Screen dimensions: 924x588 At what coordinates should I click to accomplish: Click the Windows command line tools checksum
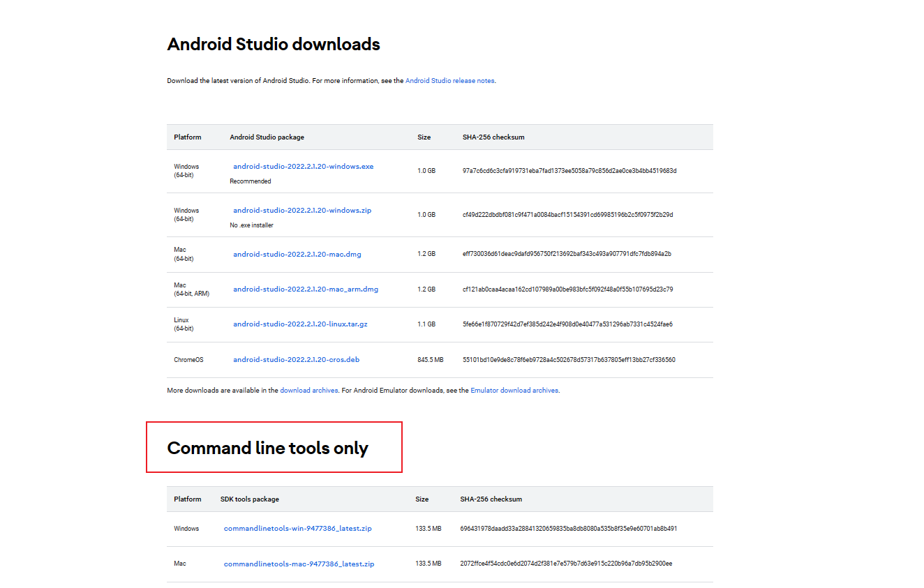(568, 529)
